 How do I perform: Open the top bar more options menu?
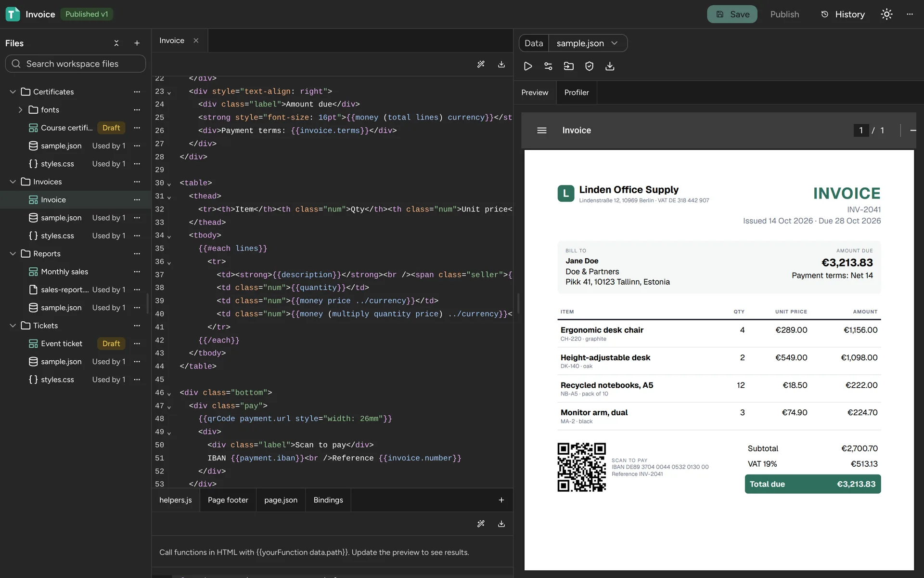(910, 14)
